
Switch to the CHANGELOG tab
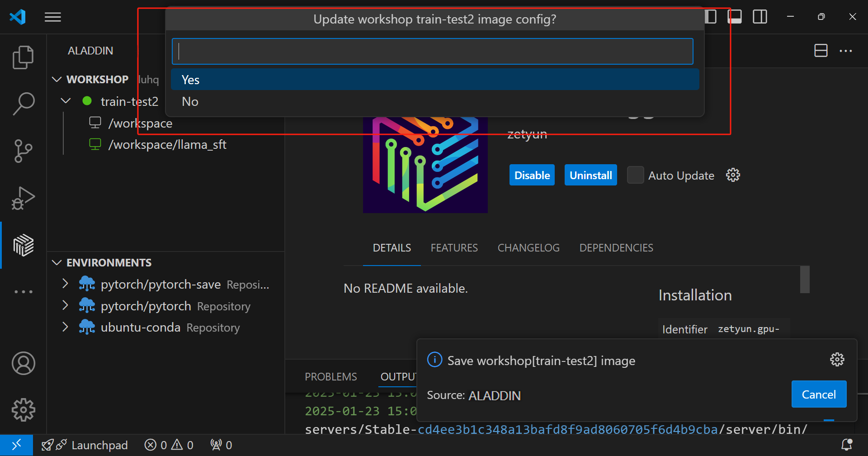tap(528, 248)
